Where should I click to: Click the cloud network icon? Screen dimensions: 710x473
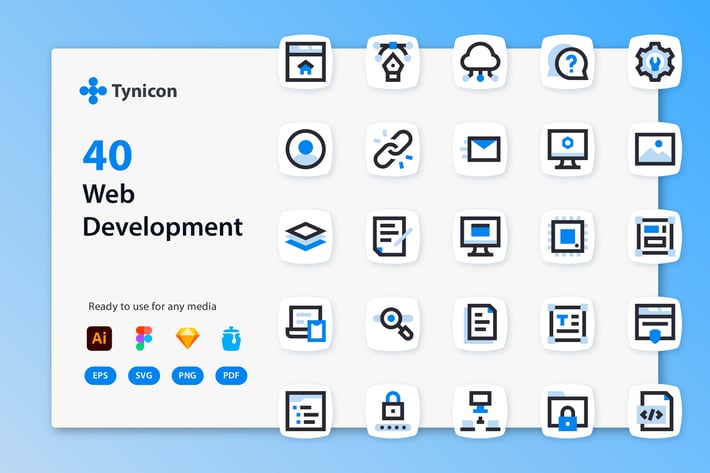(x=480, y=62)
